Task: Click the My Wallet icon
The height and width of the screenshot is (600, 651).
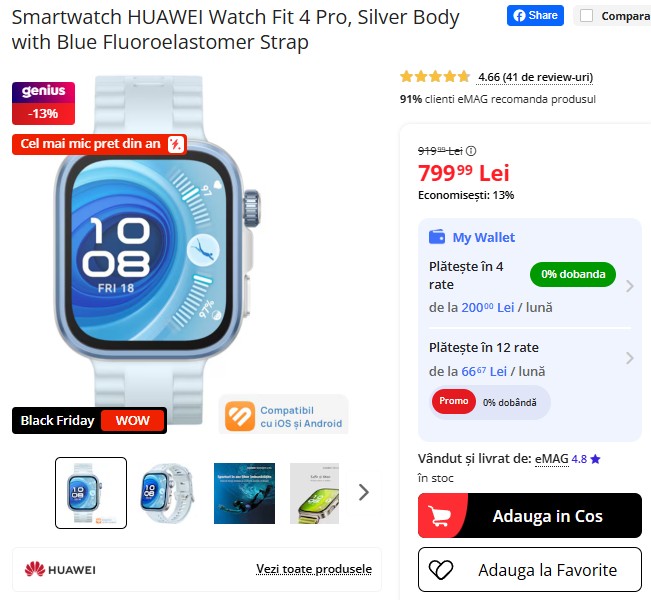Action: [x=436, y=237]
